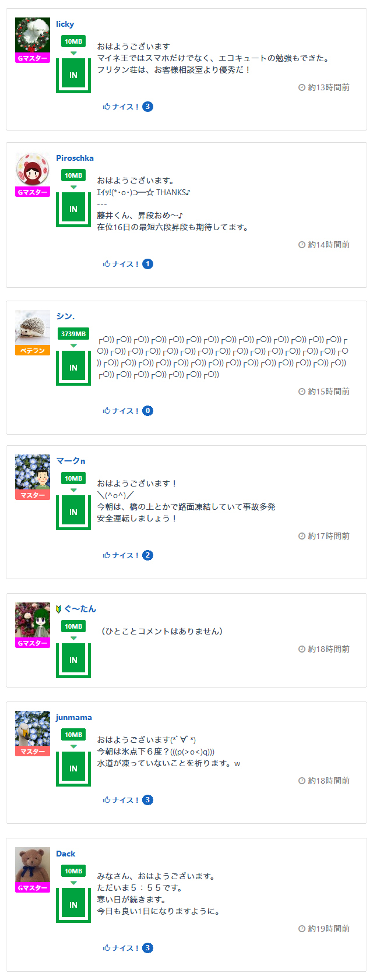Click ベテラン rank badge under シン.
This screenshot has height=980, width=373.
tap(33, 350)
